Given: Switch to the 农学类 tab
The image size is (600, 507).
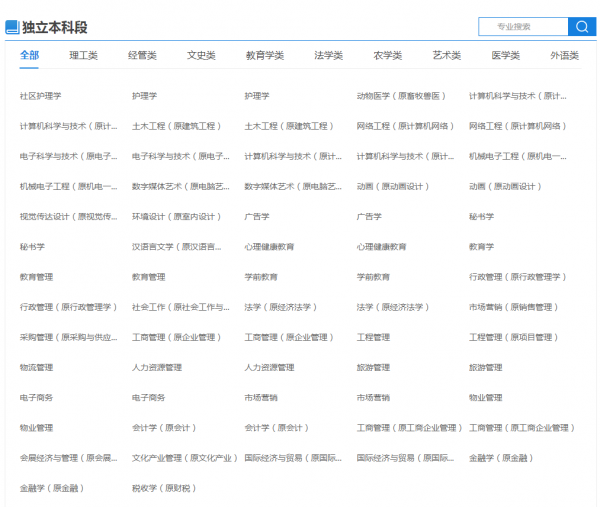Looking at the screenshot, I should point(388,55).
